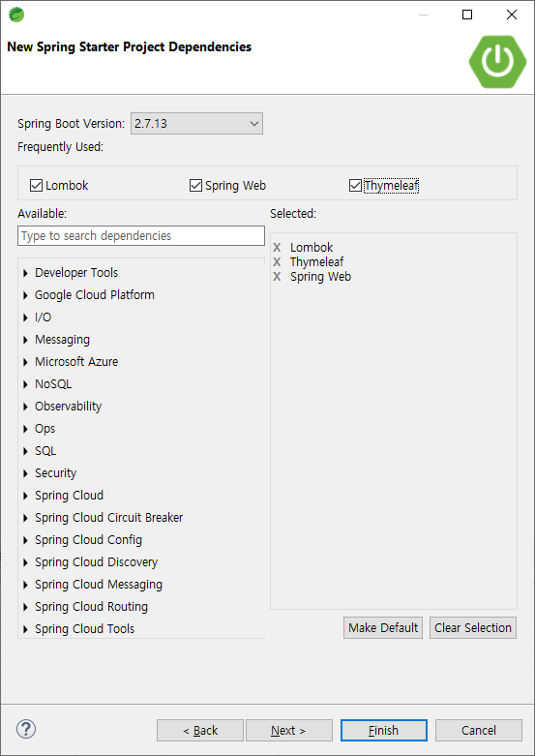Expand the Observability category
The width and height of the screenshot is (535, 756).
point(25,407)
